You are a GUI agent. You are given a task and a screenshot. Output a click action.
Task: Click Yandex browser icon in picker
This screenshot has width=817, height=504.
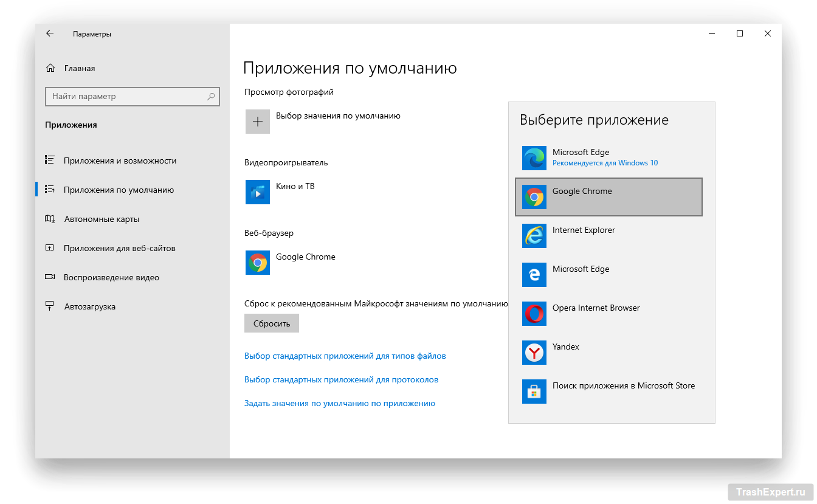click(534, 353)
